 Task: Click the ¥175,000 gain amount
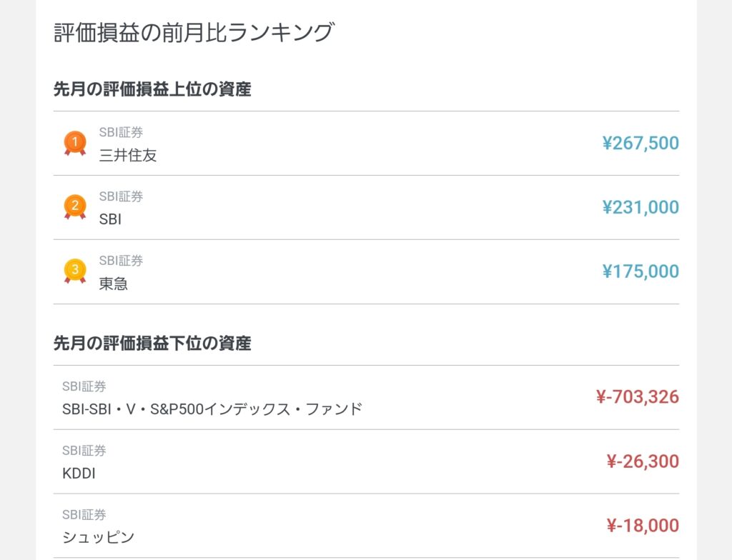(640, 272)
